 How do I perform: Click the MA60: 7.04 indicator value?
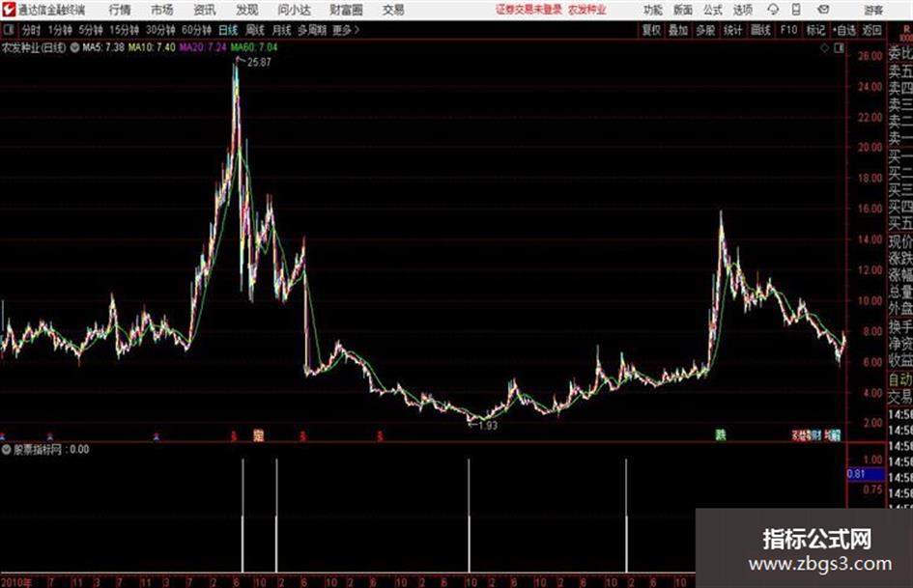[254, 47]
